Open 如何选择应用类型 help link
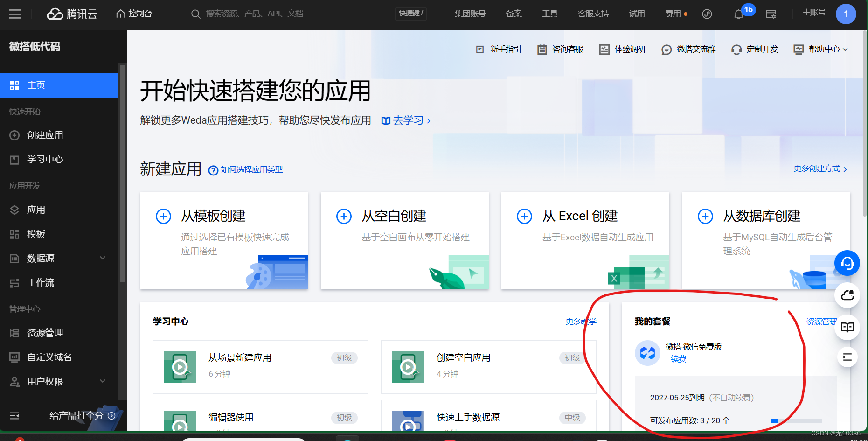This screenshot has height=441, width=868. tap(245, 170)
